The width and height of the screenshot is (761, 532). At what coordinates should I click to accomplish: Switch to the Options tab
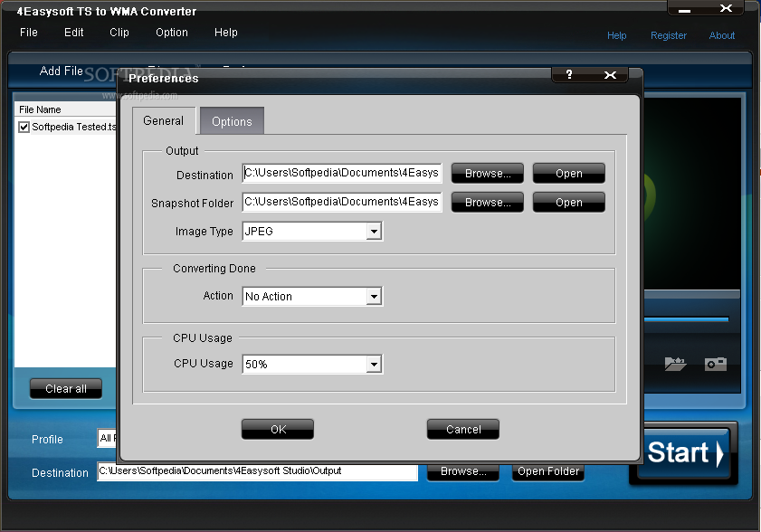click(x=232, y=121)
